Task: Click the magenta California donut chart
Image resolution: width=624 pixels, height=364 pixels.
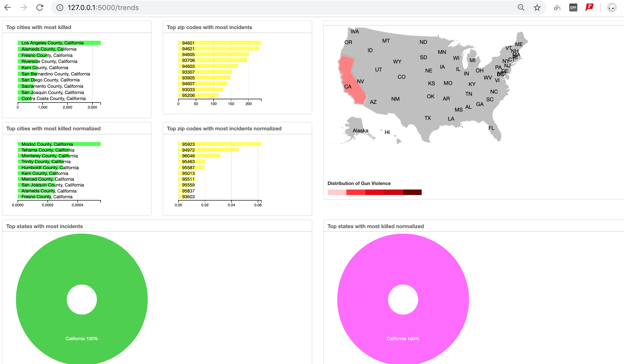Action: (x=403, y=338)
